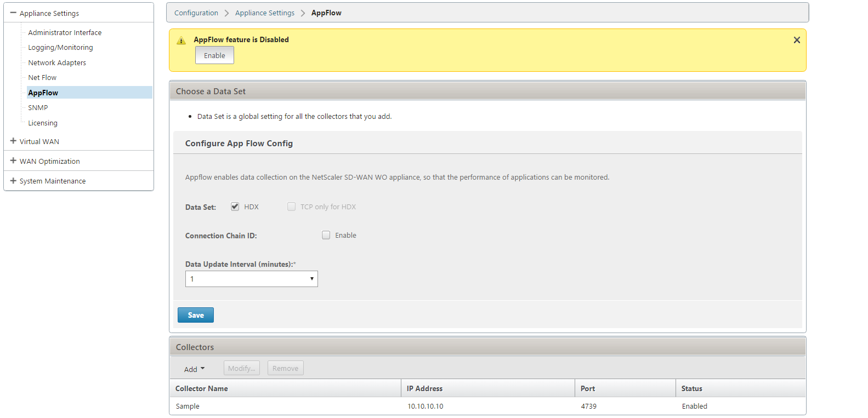Save the App Flow configuration
Image resolution: width=868 pixels, height=418 pixels.
196,315
